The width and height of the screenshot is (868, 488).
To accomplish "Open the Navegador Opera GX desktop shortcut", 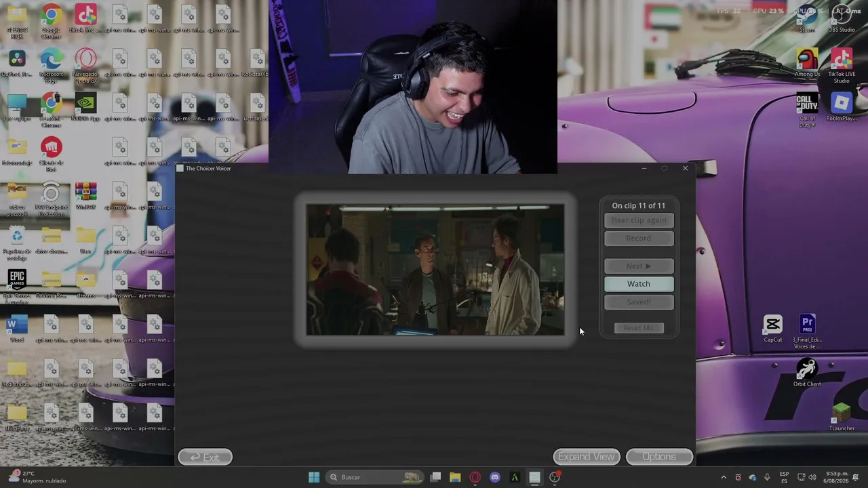I will click(85, 66).
